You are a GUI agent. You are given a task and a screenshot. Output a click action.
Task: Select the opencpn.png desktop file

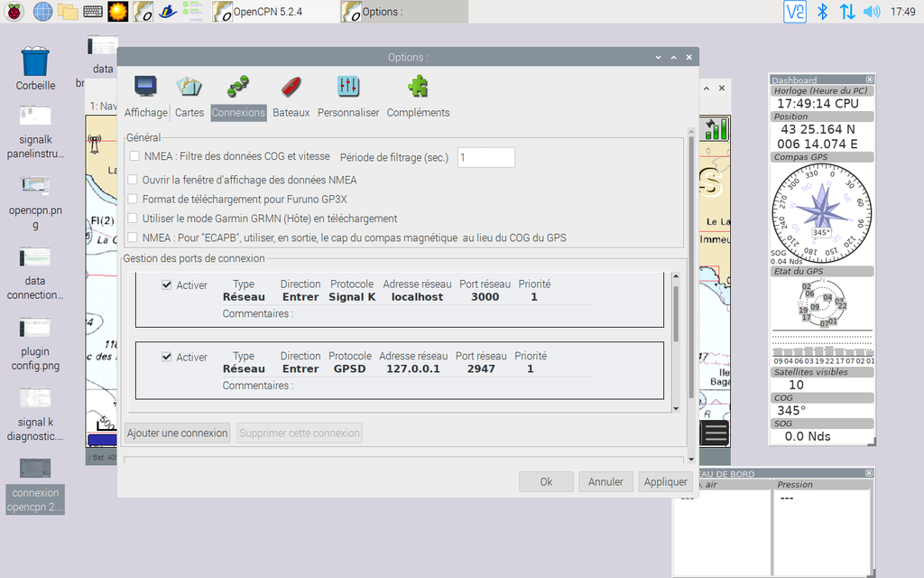pyautogui.click(x=35, y=203)
